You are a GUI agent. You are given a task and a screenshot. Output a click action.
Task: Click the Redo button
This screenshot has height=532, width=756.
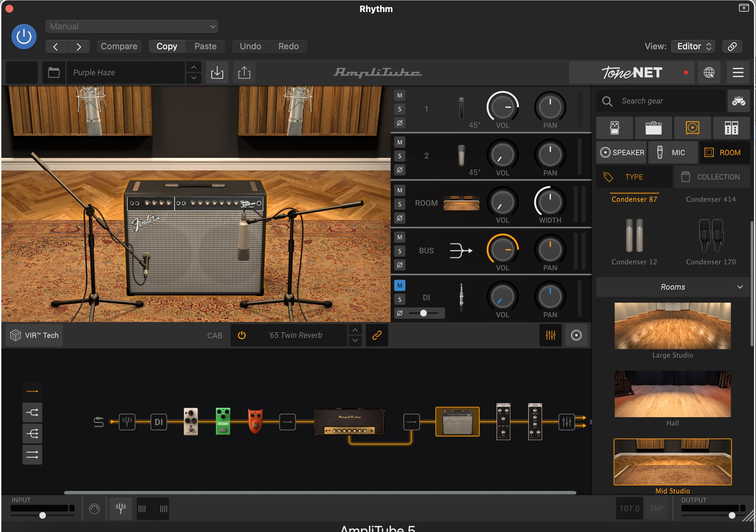pyautogui.click(x=288, y=46)
